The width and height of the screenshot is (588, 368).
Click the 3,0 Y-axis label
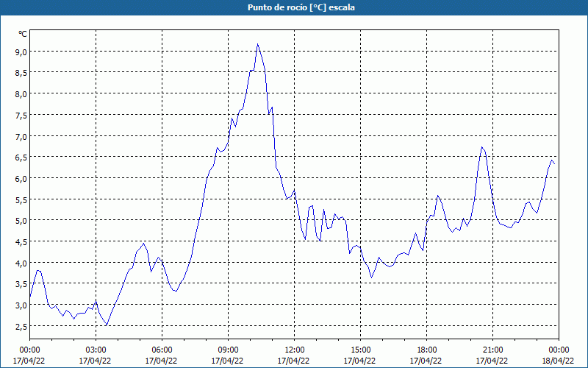pyautogui.click(x=21, y=305)
